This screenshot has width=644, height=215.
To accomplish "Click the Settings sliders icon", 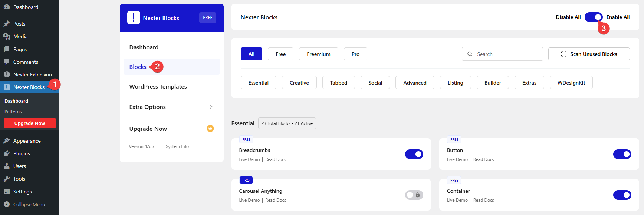I will click(x=7, y=192).
